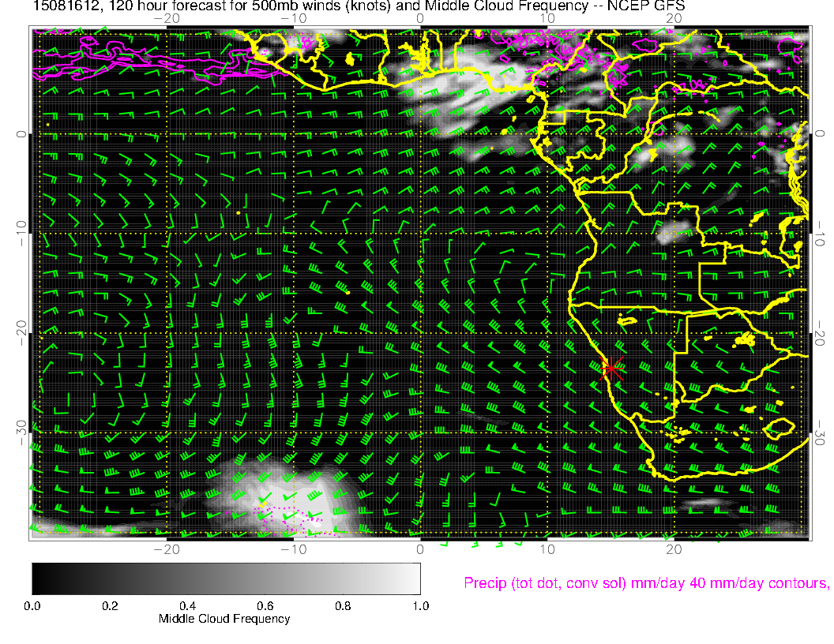834x644 pixels.
Task: Click the -10 latitude label on right axis
Action: 820,233
